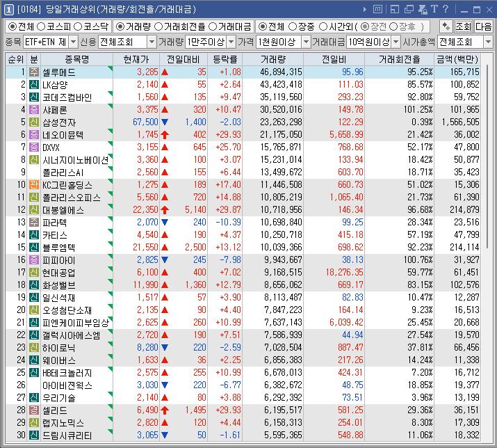
Task: Sort by the 전일비 column header
Action: (x=334, y=59)
